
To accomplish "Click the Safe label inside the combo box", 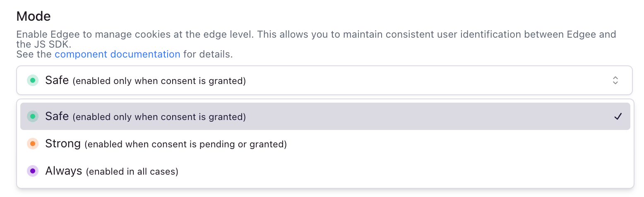I will point(57,80).
